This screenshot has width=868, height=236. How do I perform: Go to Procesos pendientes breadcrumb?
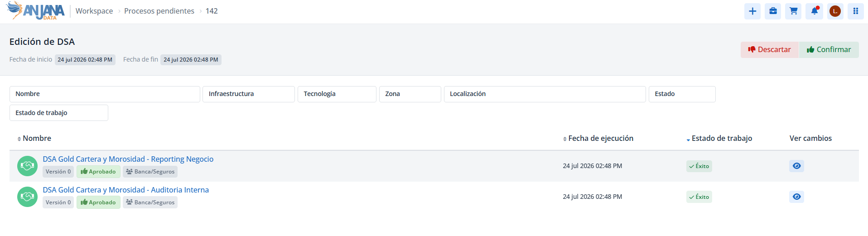coord(159,11)
